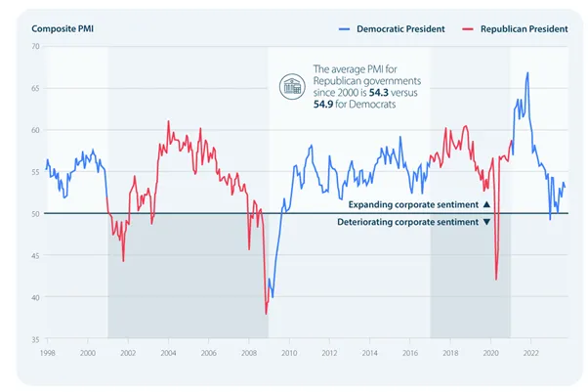Screen dimensions: 588x392
Task: Click the 2020 label on the x-axis
Action: click(x=490, y=353)
